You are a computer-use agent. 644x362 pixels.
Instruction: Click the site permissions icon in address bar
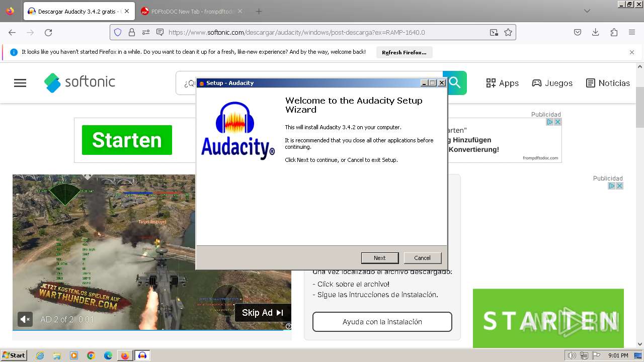[146, 32]
